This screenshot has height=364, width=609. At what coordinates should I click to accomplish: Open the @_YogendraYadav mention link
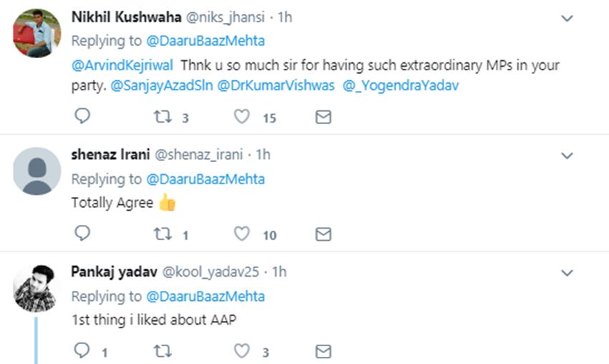[x=401, y=85]
